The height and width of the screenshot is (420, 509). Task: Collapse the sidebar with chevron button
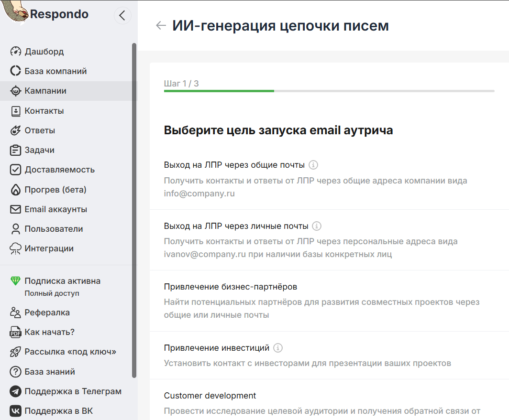(122, 15)
